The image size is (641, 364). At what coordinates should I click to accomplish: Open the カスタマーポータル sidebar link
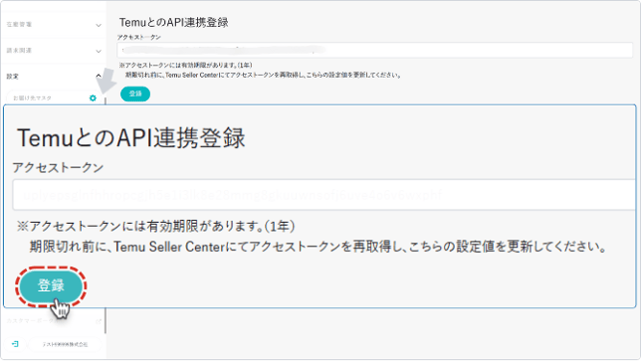53,321
